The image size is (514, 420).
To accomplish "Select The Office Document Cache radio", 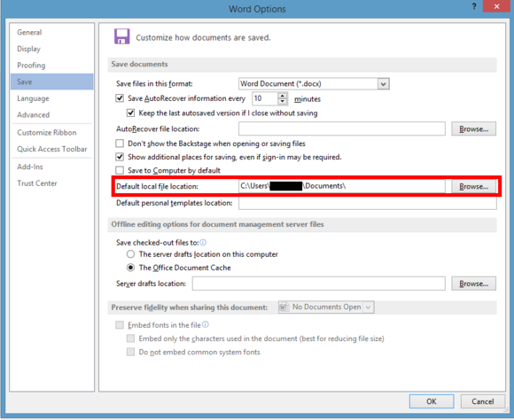I will (130, 268).
